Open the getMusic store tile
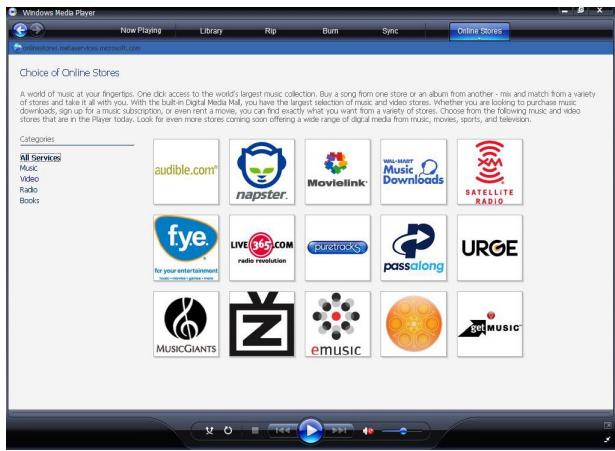 [x=489, y=324]
